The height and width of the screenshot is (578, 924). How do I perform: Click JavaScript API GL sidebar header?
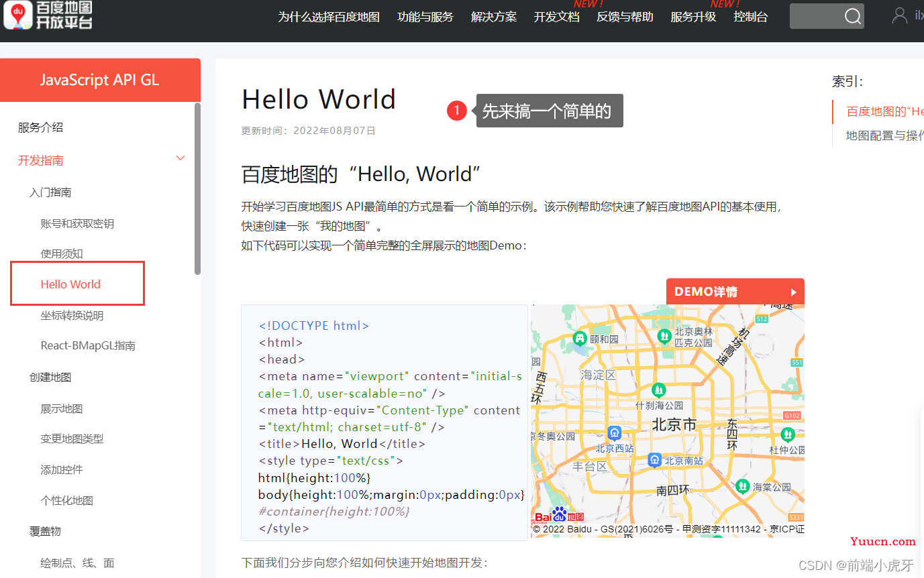click(100, 80)
